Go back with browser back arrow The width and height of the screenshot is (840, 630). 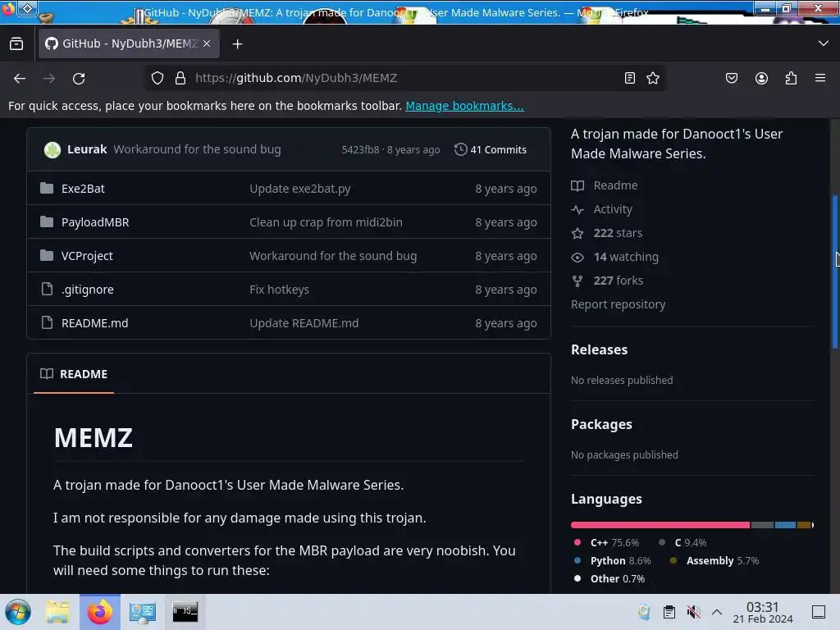point(20,78)
